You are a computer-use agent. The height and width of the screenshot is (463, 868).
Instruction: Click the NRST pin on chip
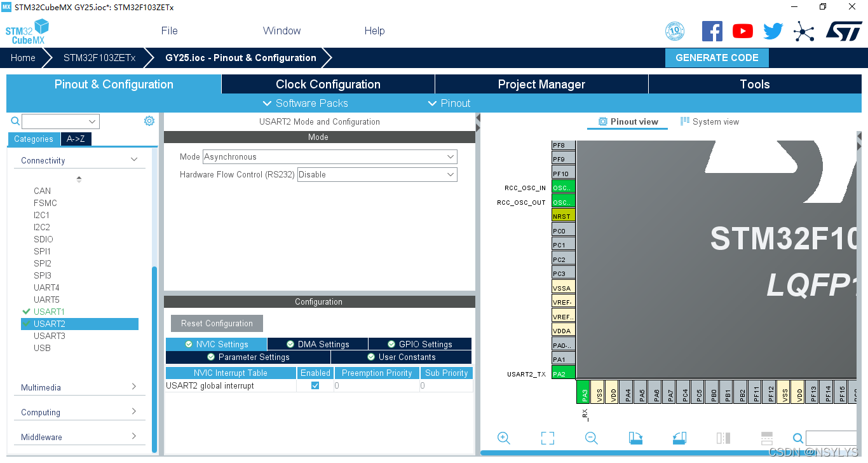[564, 216]
